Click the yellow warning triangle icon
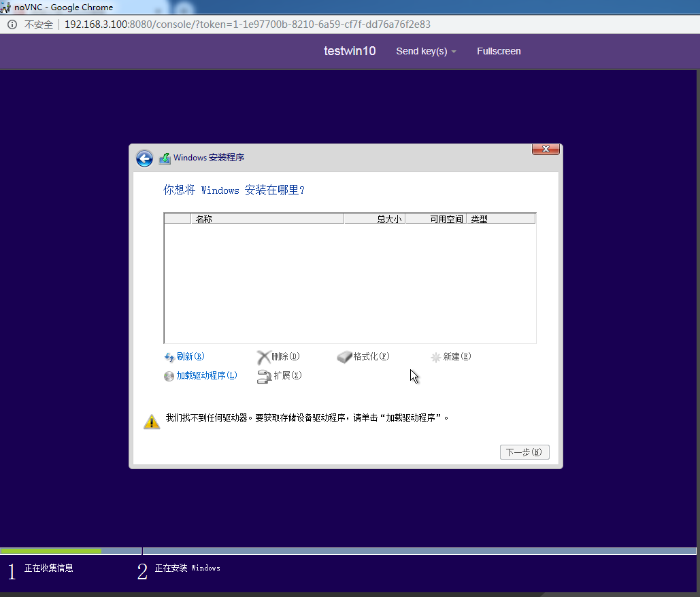The height and width of the screenshot is (597, 700). pos(152,421)
